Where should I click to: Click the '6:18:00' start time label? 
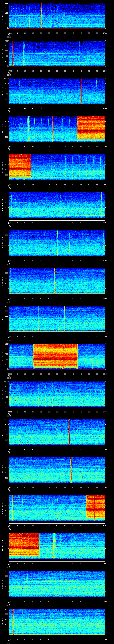[9, 109]
